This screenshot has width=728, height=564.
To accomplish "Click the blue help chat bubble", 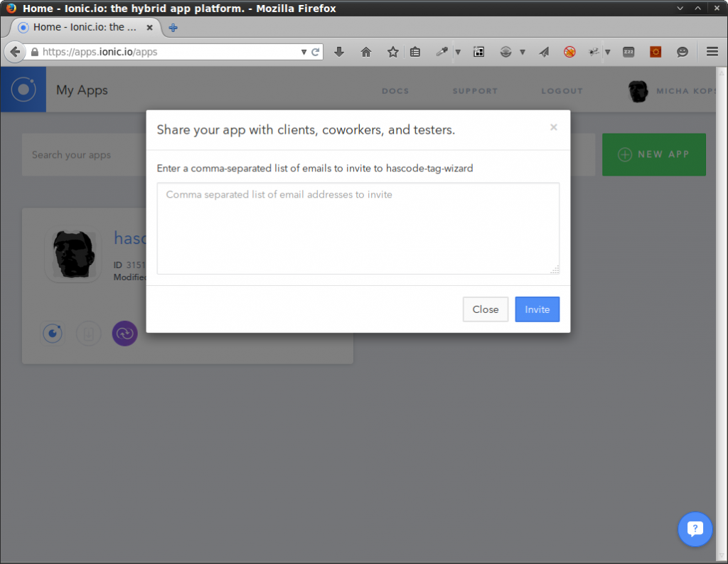I will [x=695, y=529].
